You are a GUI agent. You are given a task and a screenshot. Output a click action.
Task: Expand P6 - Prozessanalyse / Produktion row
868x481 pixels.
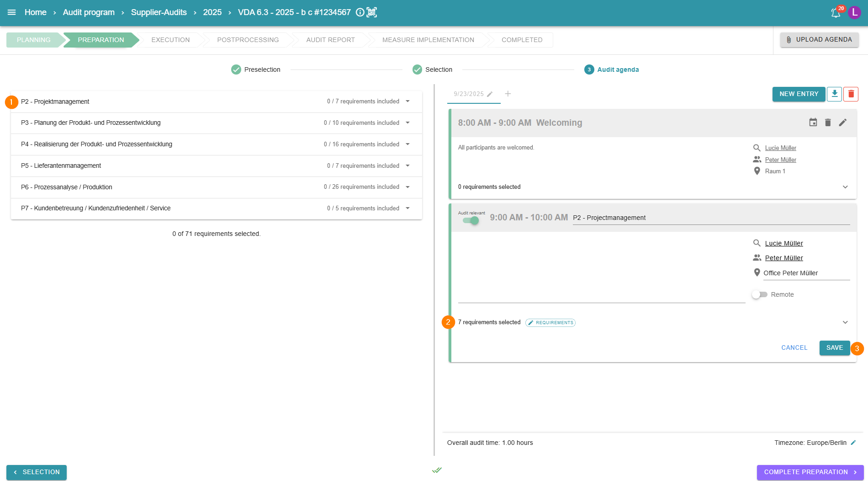408,187
